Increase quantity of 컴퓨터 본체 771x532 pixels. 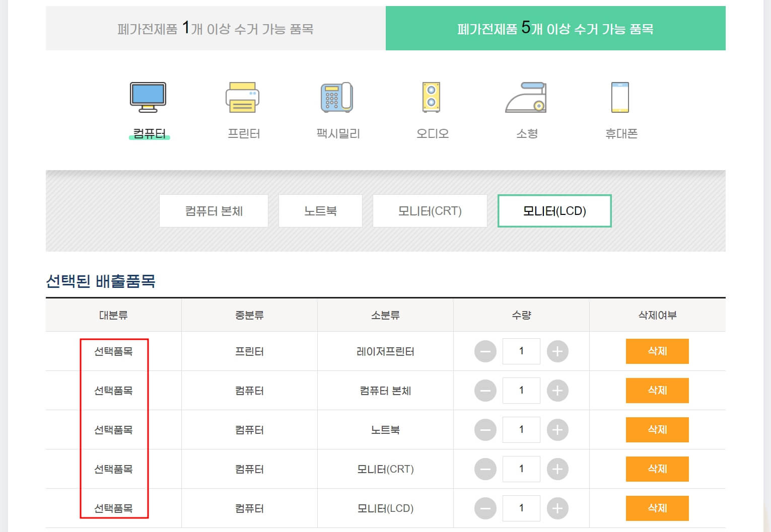click(x=557, y=391)
